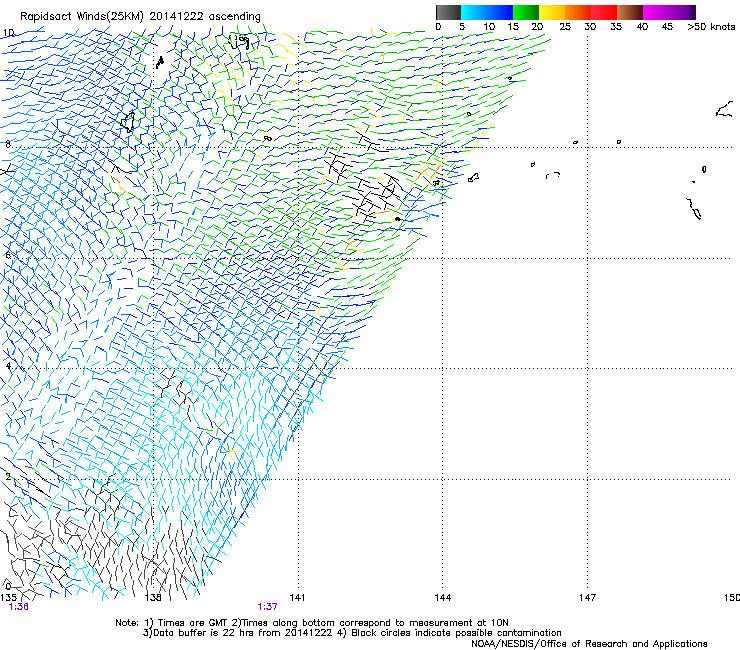
Task: Click the note line 'Times are GMT'
Action: point(193,623)
